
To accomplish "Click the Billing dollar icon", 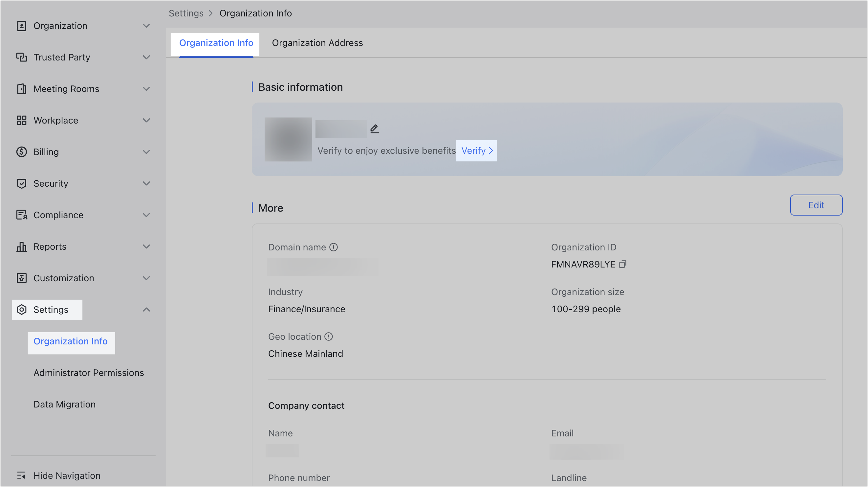I will 22,152.
